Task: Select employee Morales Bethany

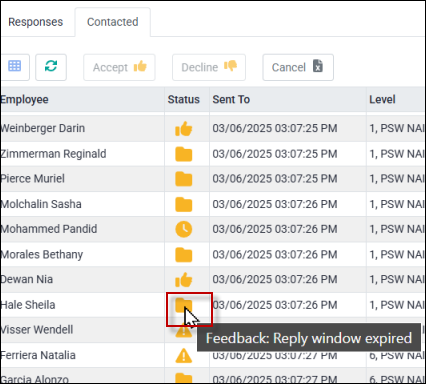Action: (42, 255)
